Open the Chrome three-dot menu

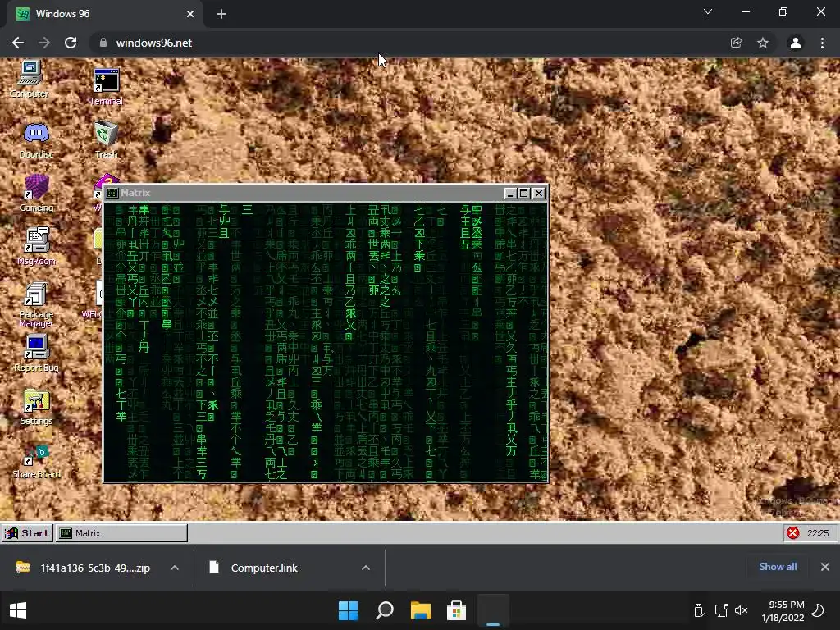point(822,43)
